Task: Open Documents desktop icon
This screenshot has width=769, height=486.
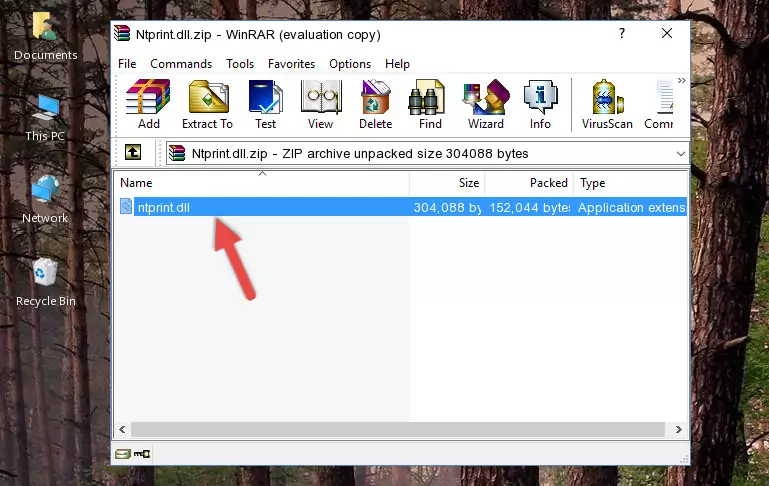Action: click(x=46, y=36)
